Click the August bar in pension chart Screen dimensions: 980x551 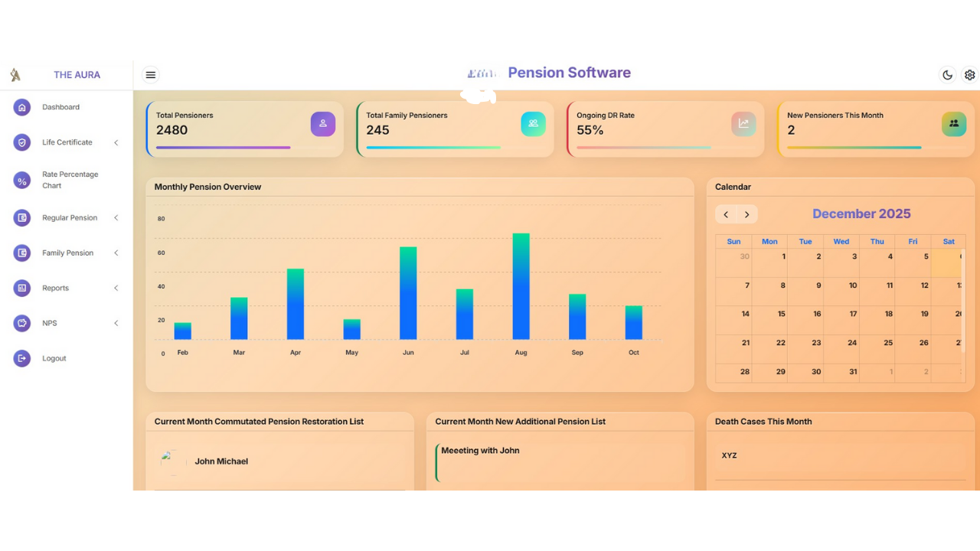(521, 287)
